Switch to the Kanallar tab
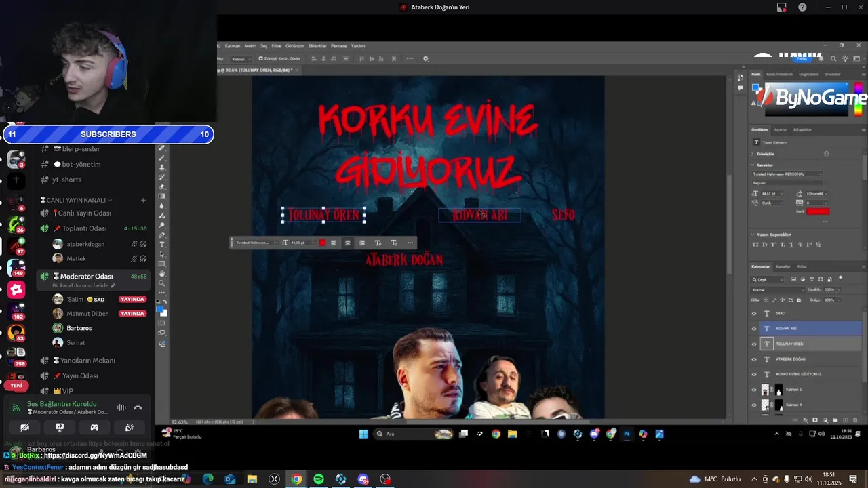The image size is (868, 488). [x=783, y=266]
